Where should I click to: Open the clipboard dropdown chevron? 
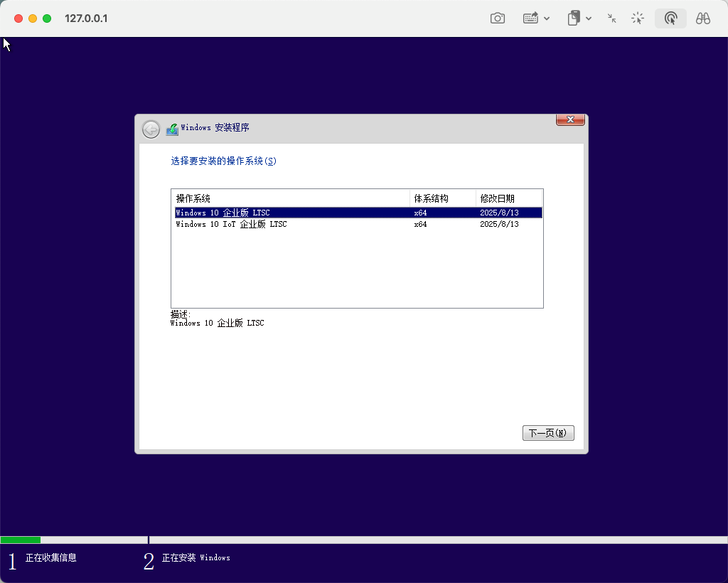(x=589, y=18)
